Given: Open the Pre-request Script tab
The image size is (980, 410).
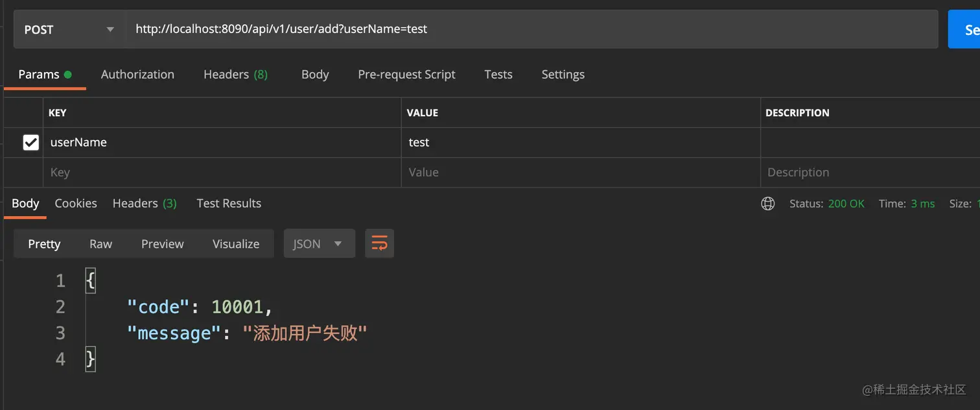Looking at the screenshot, I should 406,75.
